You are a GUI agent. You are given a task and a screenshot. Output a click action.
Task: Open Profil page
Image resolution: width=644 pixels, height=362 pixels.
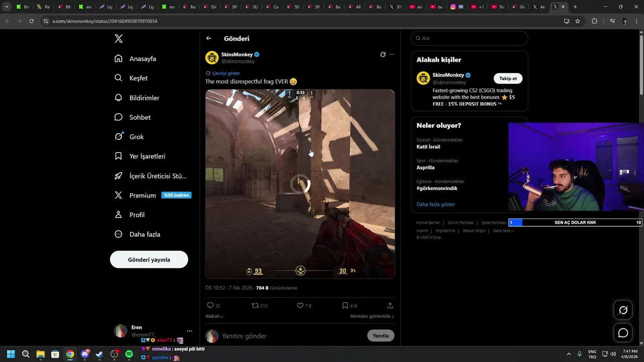[129, 215]
